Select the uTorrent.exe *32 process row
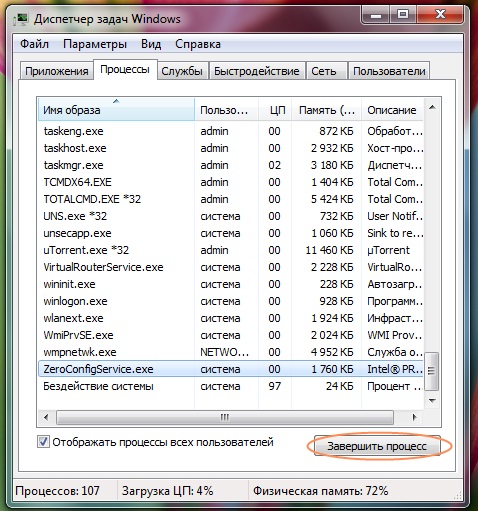The width and height of the screenshot is (478, 511). (x=231, y=250)
